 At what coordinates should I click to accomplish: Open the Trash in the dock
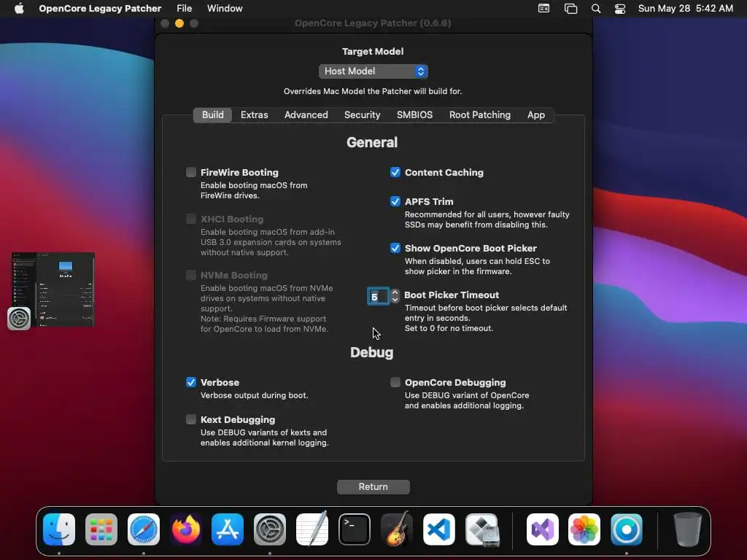click(x=687, y=529)
